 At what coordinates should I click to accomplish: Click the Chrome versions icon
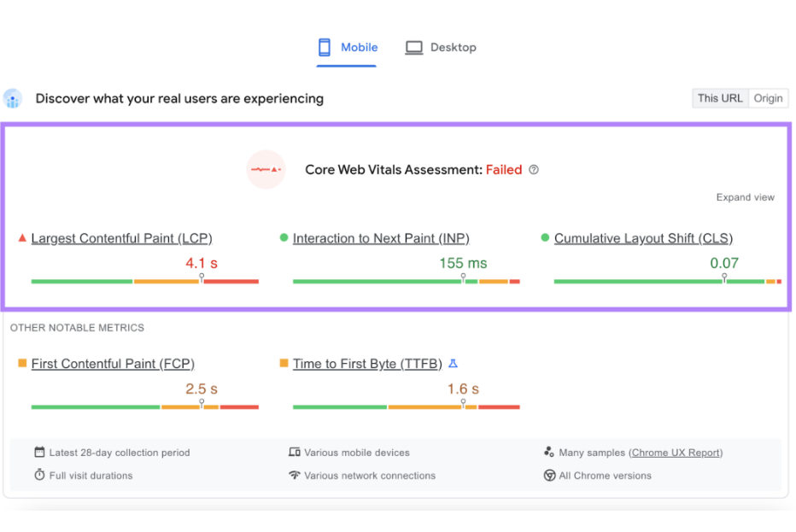(550, 476)
